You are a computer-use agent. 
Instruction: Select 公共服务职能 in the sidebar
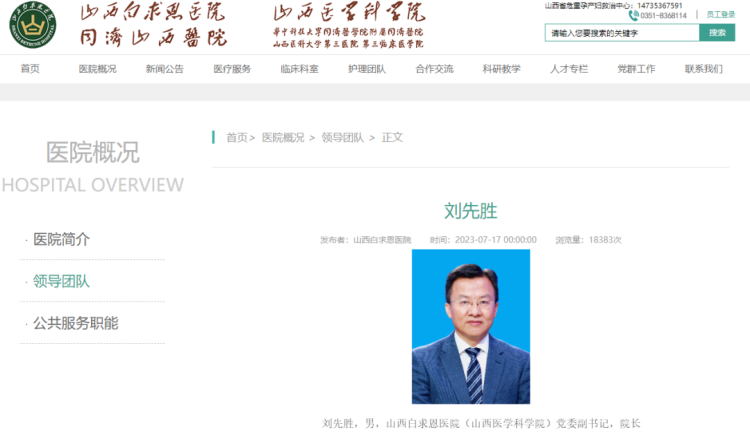tap(76, 323)
